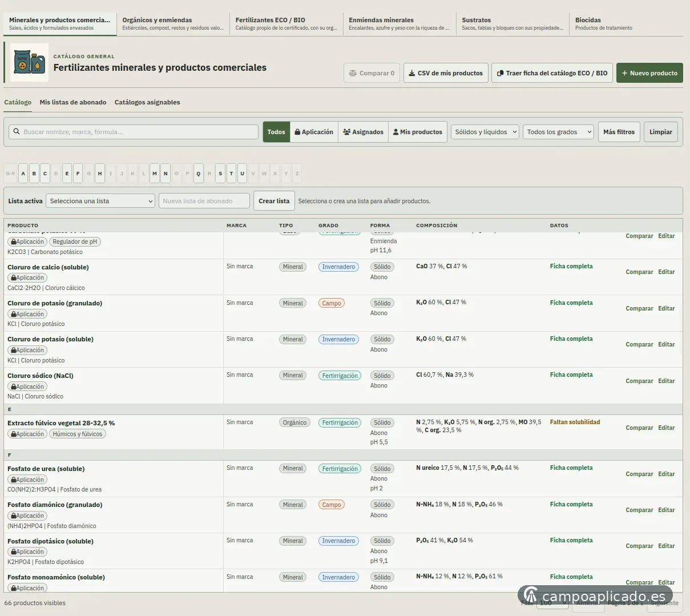
Task: Jump to letter F in index
Action: [78, 174]
